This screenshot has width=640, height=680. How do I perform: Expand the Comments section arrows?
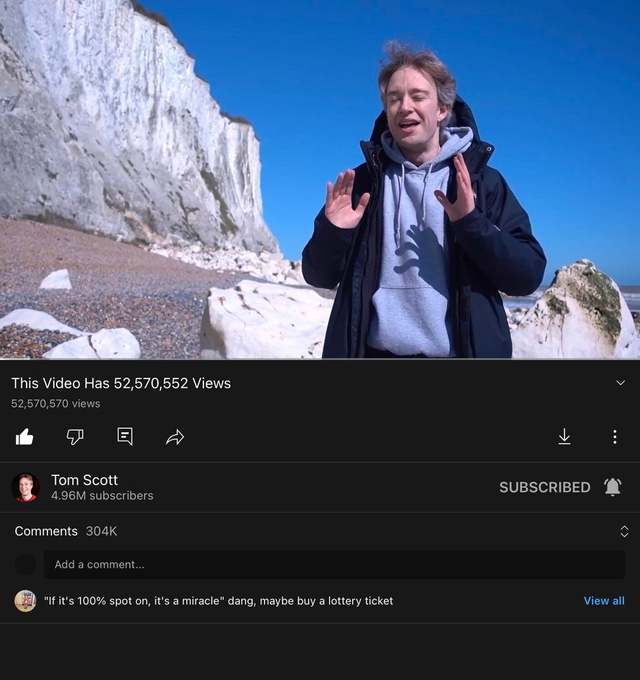point(624,531)
